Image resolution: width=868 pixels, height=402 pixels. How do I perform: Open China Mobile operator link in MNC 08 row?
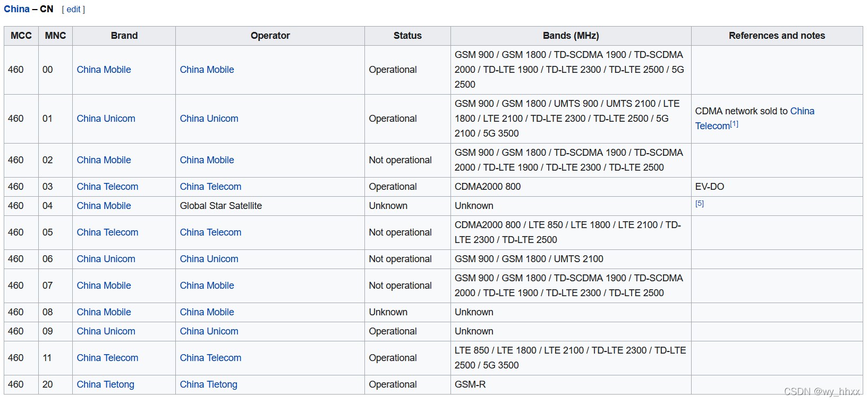pos(207,312)
